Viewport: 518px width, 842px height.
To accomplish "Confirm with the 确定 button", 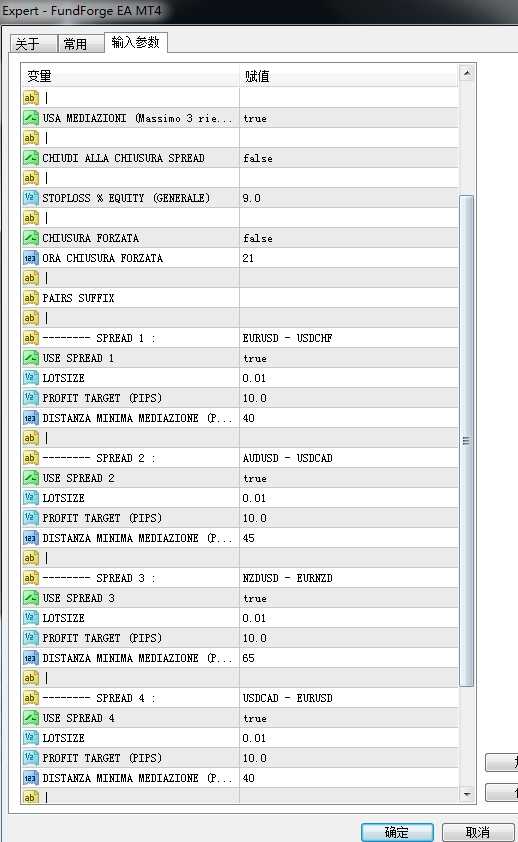I will point(397,832).
